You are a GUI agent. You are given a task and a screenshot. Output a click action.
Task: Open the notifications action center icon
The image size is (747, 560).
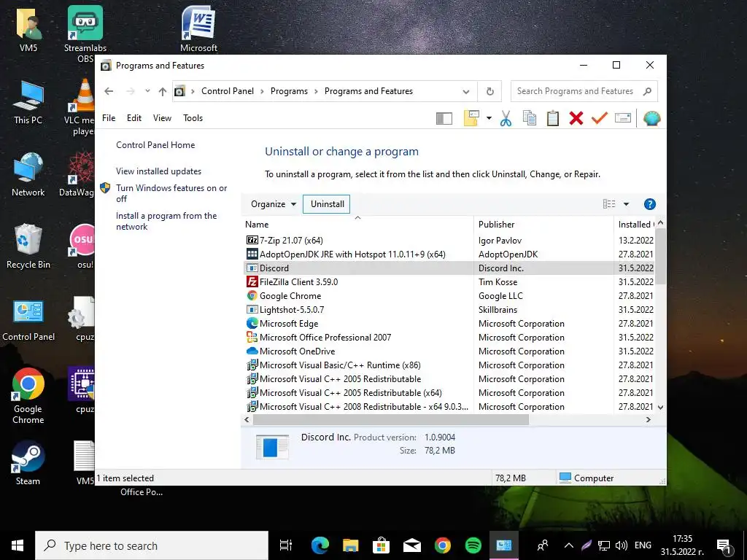tap(724, 546)
